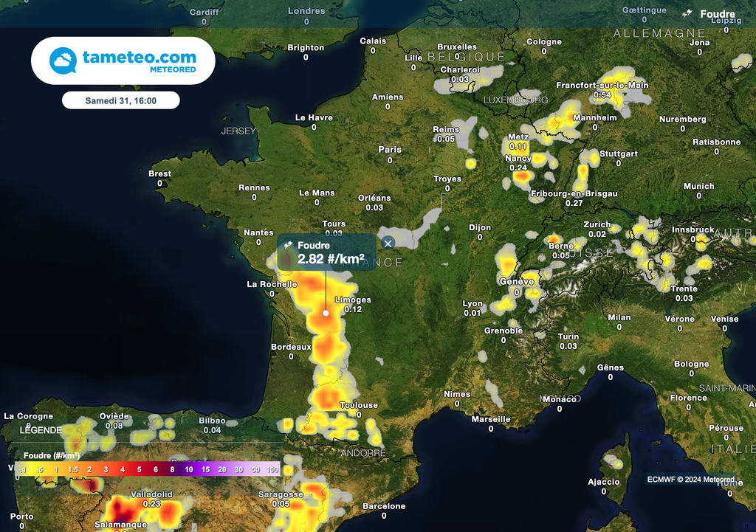Image resolution: width=756 pixels, height=532 pixels.
Task: Click the yellow 0.1 end of the color scale
Action: tap(23, 469)
